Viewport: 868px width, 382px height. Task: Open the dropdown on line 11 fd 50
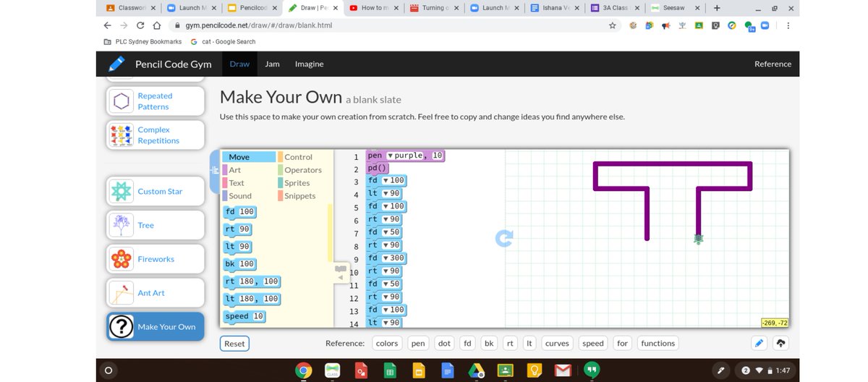coord(386,284)
